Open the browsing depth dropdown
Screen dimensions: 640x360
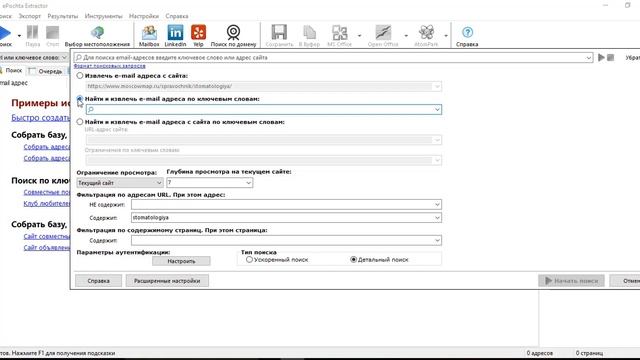coord(248,183)
